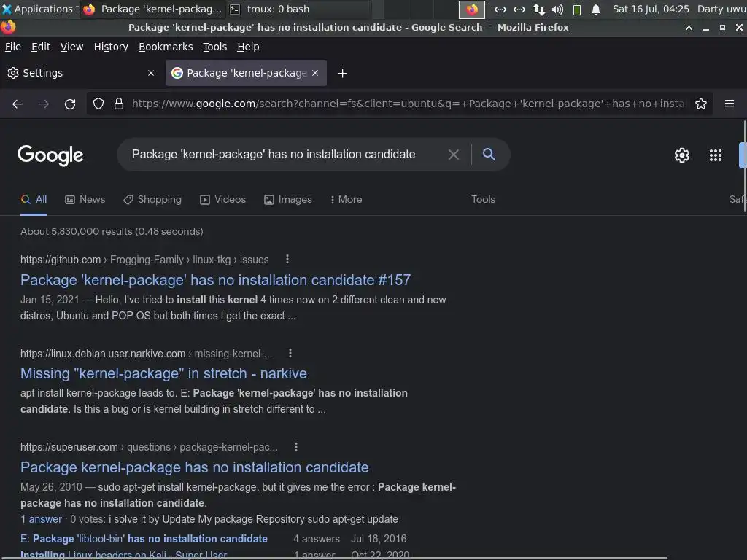This screenshot has width=747, height=560.
Task: Open the Darty uwu user menu
Action: (x=721, y=9)
